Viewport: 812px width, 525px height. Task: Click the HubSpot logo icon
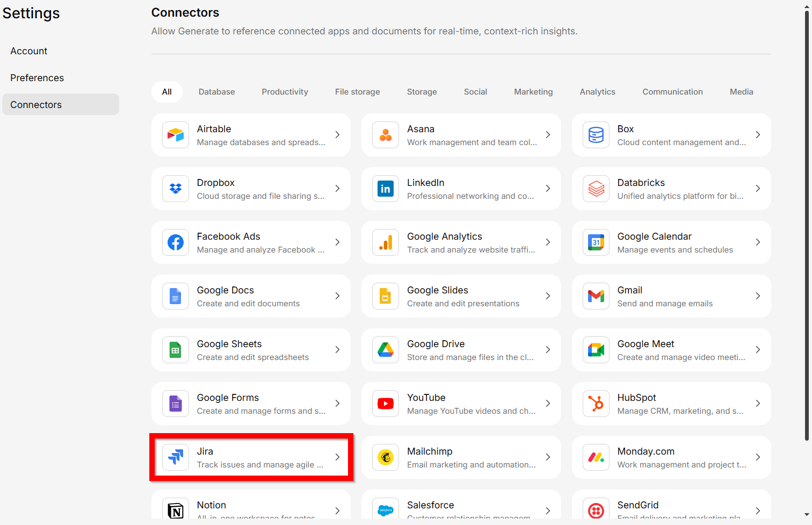(596, 404)
